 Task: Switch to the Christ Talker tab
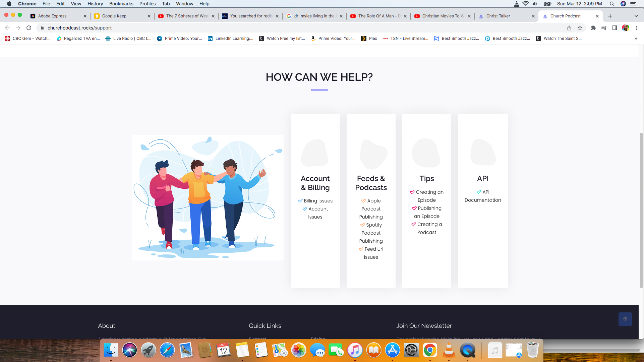coord(498,16)
